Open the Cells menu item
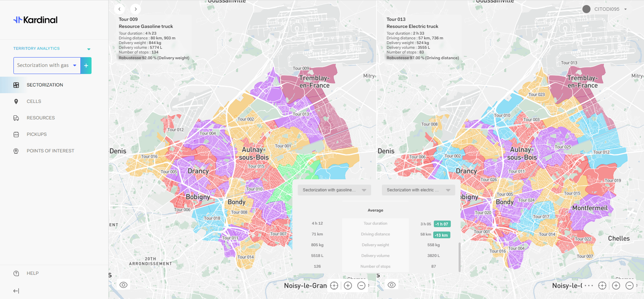The height and width of the screenshot is (299, 644). (x=34, y=101)
